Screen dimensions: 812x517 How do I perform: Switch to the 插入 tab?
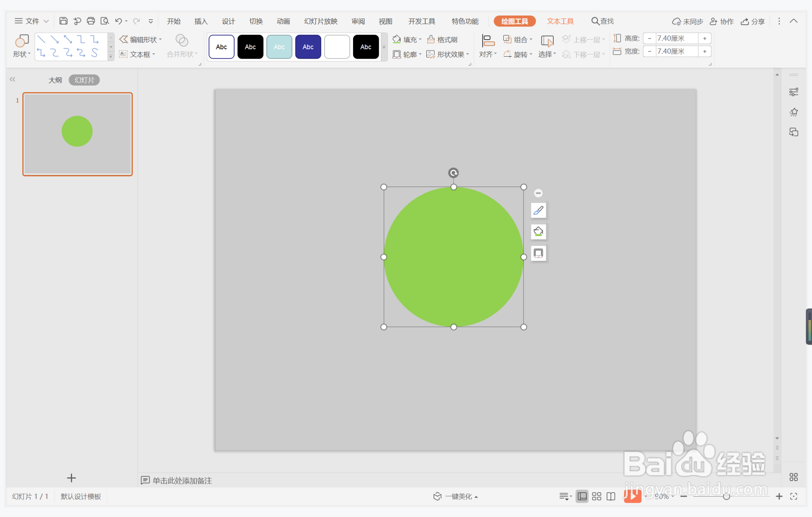click(201, 21)
